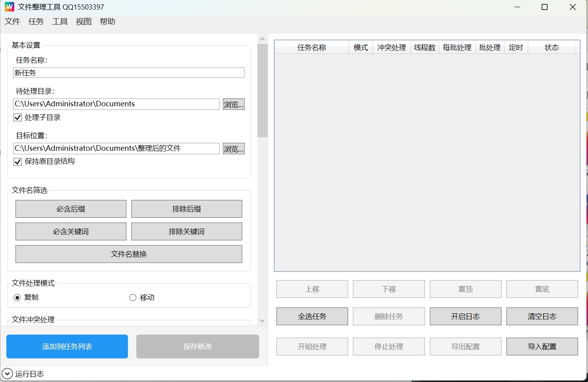This screenshot has height=382, width=588.
Task: Select the 移动 file processing mode
Action: (133, 297)
